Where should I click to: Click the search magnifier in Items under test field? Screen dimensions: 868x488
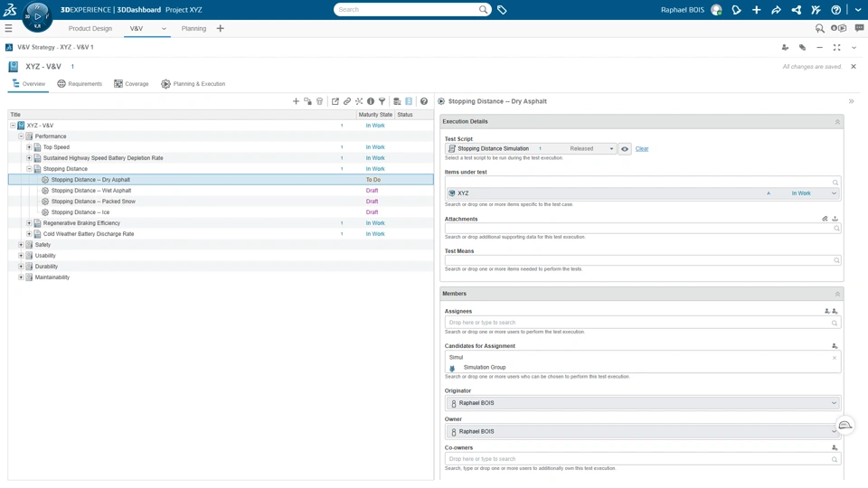click(835, 182)
